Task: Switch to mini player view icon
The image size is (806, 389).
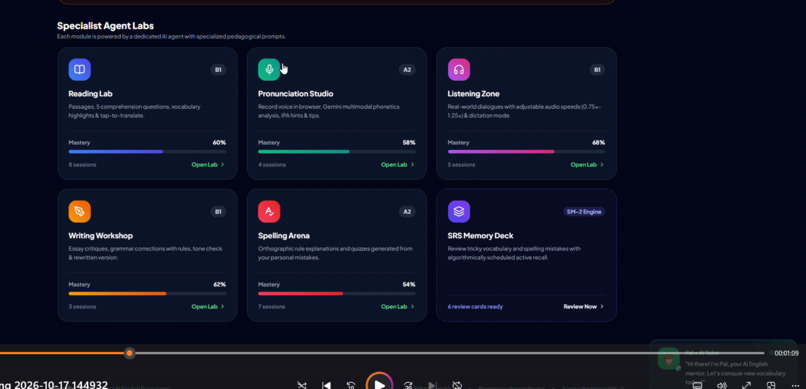Action: point(771,385)
